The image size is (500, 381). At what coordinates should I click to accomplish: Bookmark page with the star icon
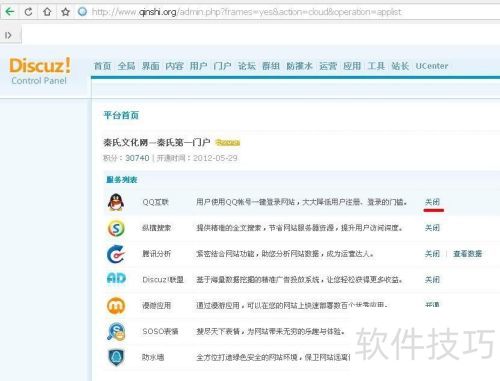tap(66, 12)
